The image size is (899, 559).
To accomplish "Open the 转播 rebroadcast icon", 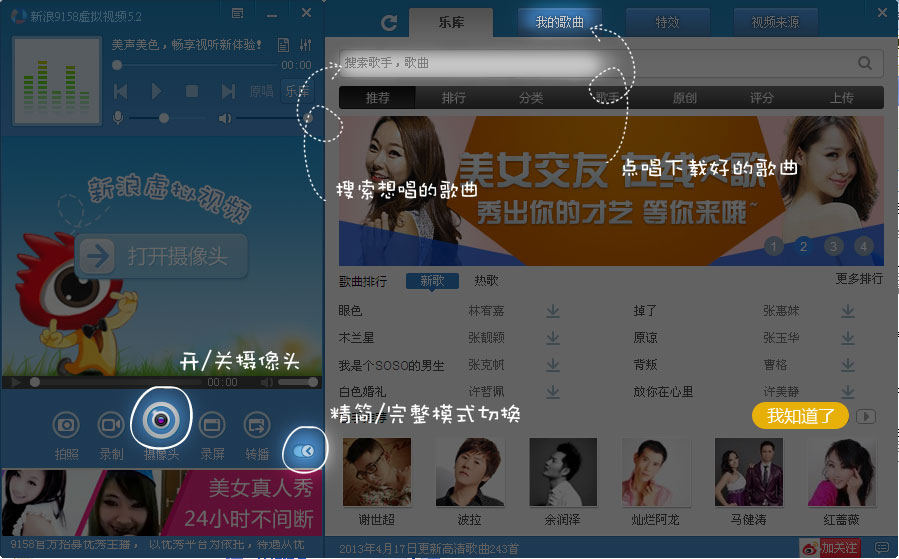I will coord(257,425).
